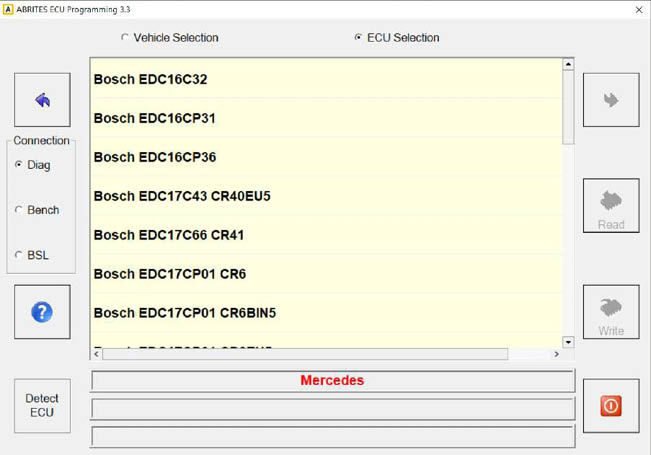This screenshot has width=651, height=455.
Task: Choose the Bench connection option
Action: tap(19, 210)
